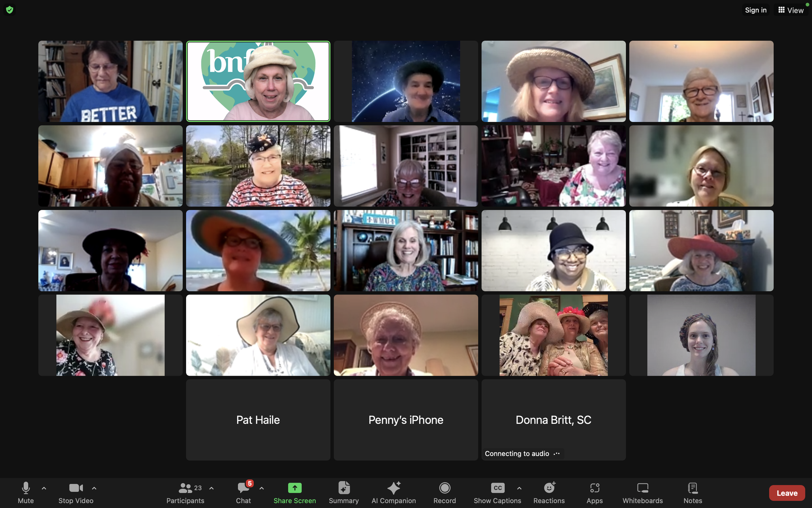
Task: Leave the meeting
Action: [x=786, y=493]
